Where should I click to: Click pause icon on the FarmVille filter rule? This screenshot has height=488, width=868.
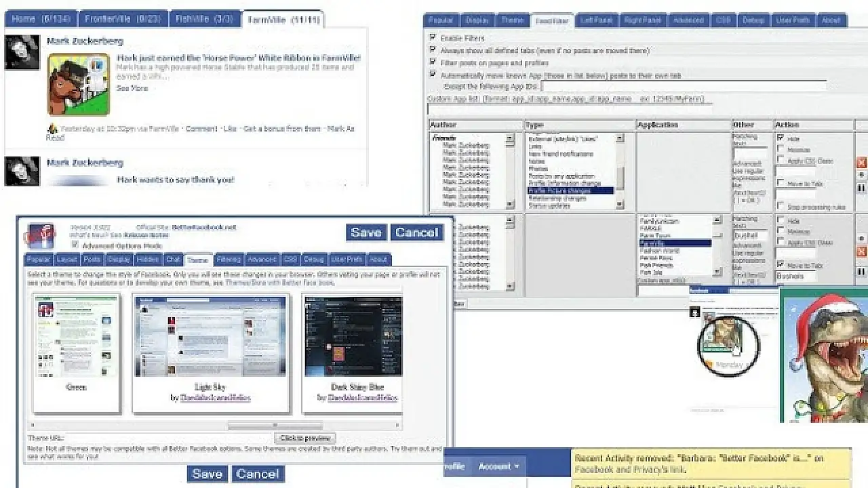(x=862, y=272)
